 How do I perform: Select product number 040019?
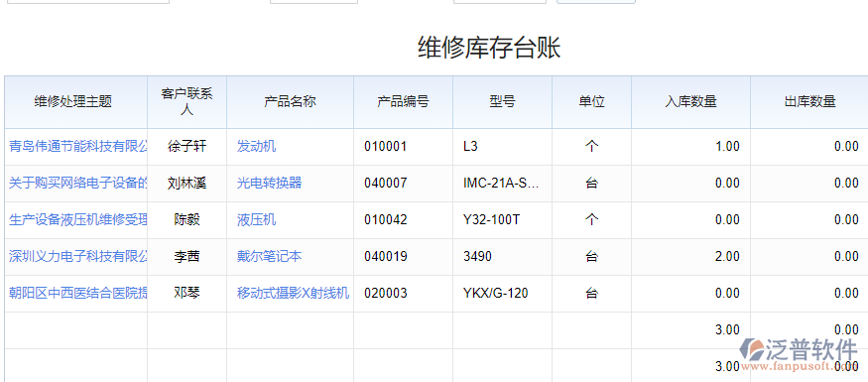pos(386,256)
